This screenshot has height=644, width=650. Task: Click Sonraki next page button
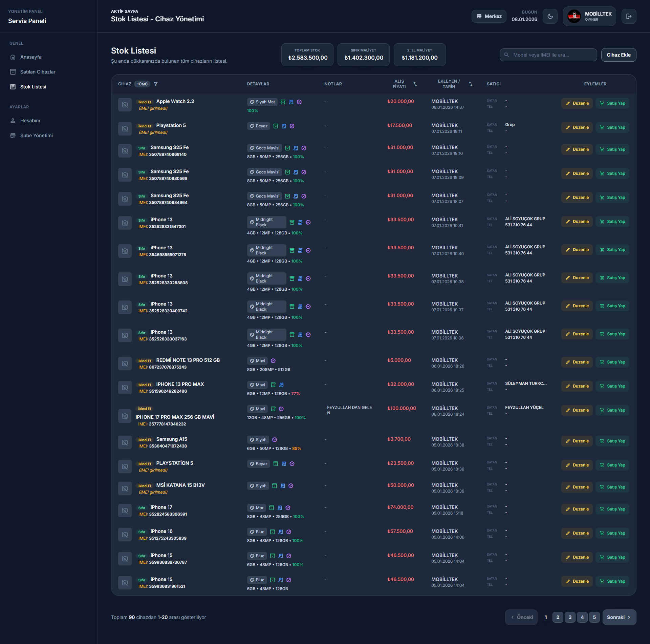pos(619,617)
